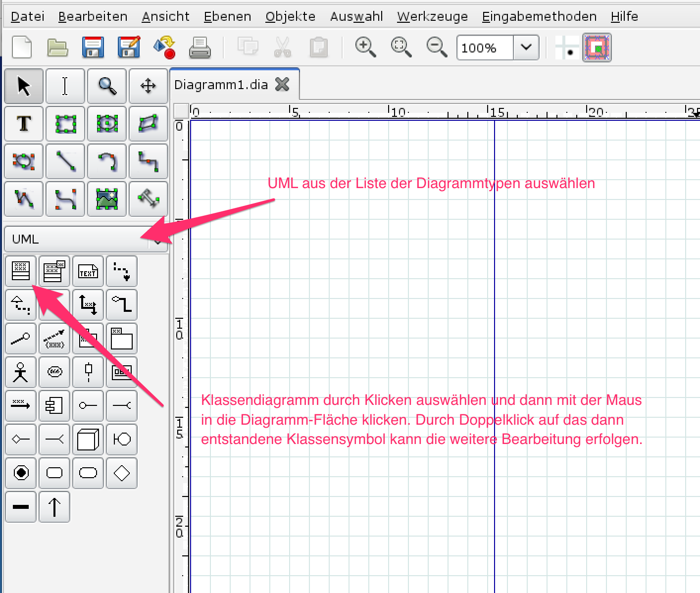
Task: Select the Ellipse shape tool
Action: click(x=107, y=124)
